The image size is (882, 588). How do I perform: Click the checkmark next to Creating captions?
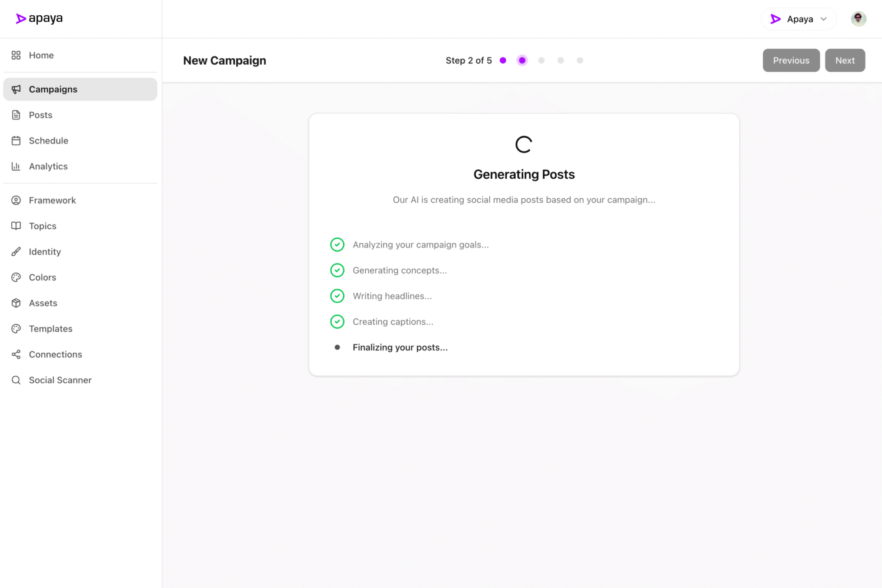[337, 322]
